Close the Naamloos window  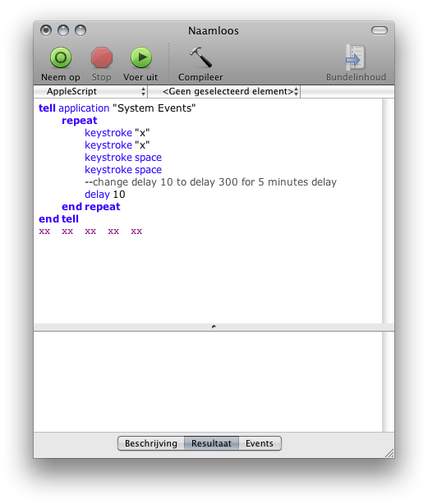pos(46,30)
